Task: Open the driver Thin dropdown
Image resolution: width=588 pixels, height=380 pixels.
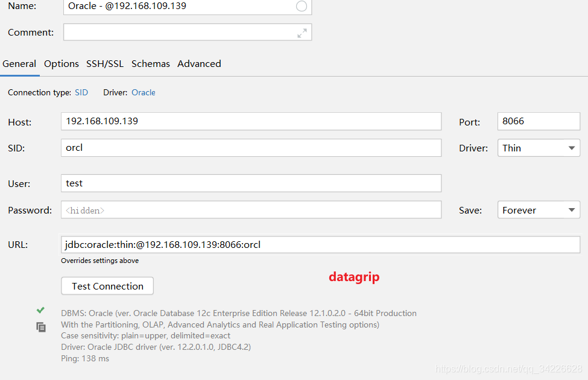Action: (538, 148)
